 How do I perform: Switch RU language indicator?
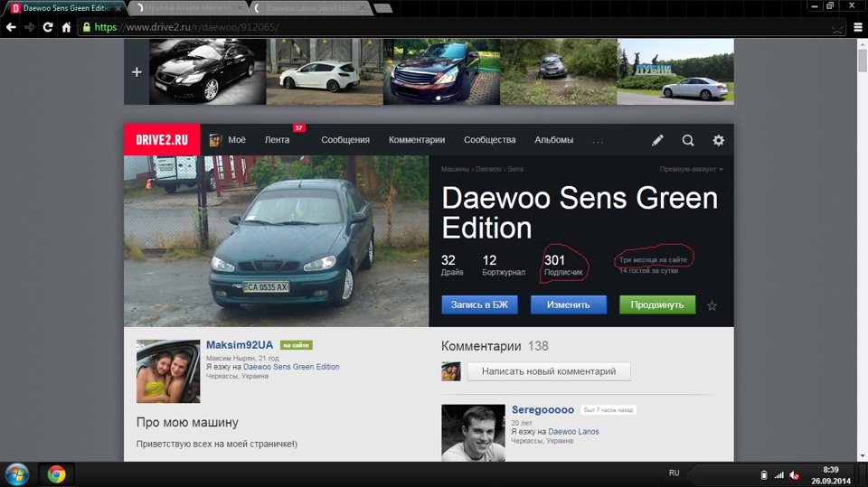point(674,473)
